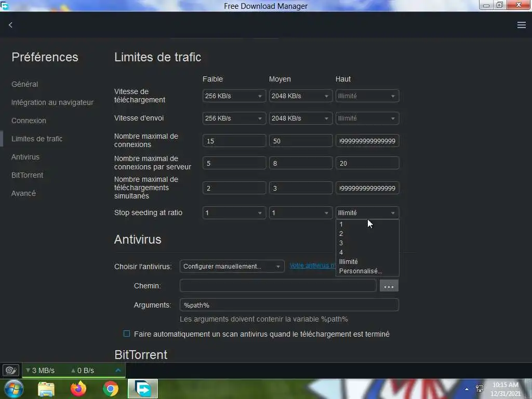The height and width of the screenshot is (399, 532).
Task: Select ratio 3 in dropdown list
Action: click(x=367, y=243)
